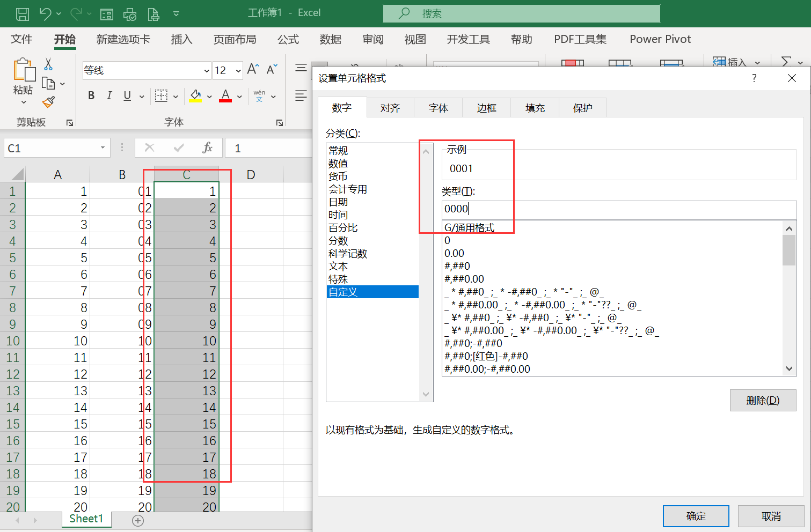This screenshot has width=811, height=532.
Task: Add a new sheet with the plus icon
Action: (x=138, y=520)
